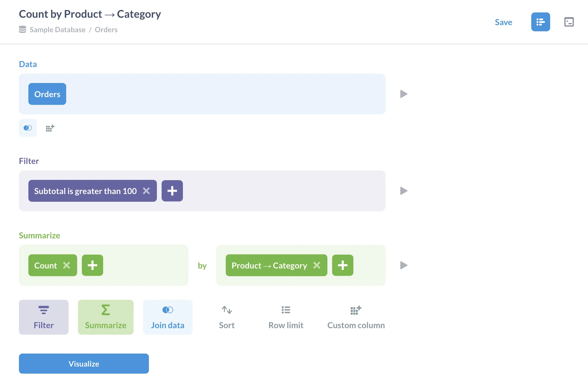Save the question
This screenshot has width=588, height=389.
click(x=503, y=22)
